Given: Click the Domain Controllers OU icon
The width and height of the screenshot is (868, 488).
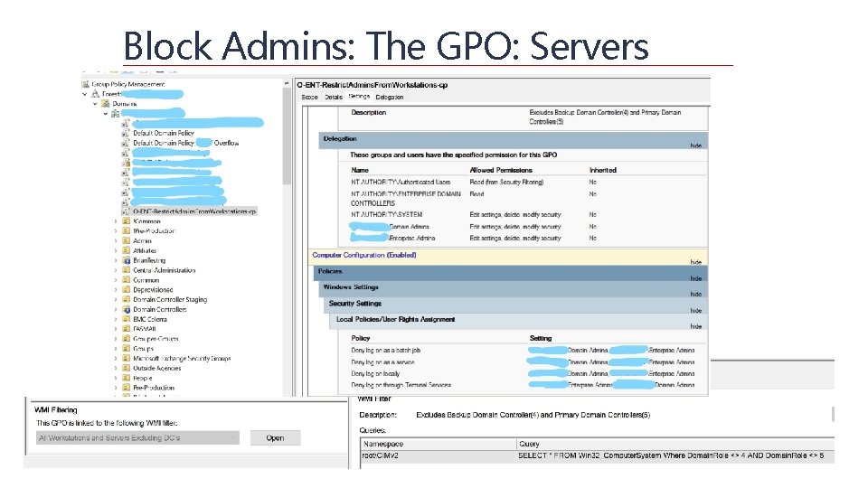Looking at the screenshot, I should [127, 309].
